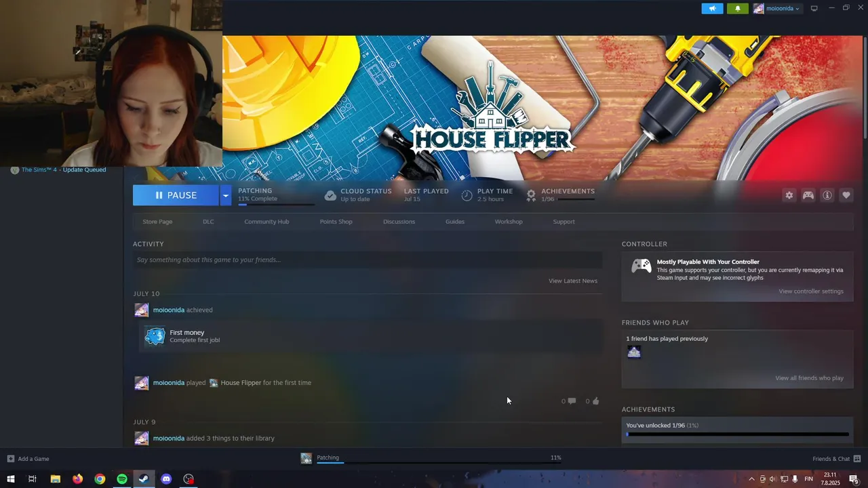Open Windows Start menu
868x488 pixels.
(10, 479)
